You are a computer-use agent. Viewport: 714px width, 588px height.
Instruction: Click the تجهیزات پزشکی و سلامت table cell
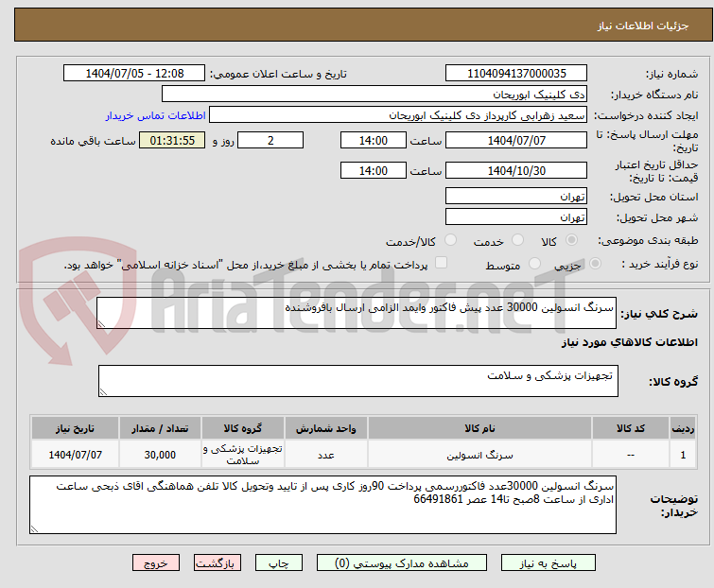point(243,455)
